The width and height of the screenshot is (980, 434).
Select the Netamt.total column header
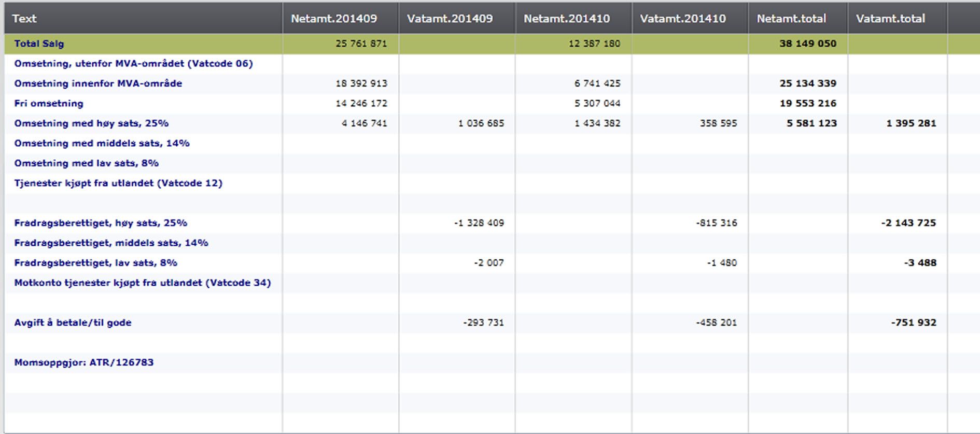[791, 19]
